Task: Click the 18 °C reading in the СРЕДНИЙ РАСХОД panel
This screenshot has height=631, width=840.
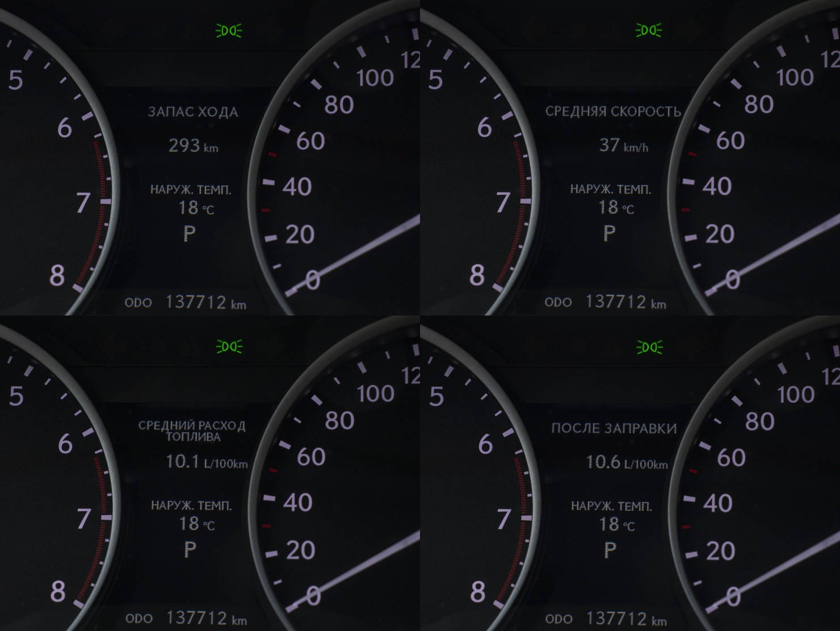Action: pyautogui.click(x=197, y=524)
